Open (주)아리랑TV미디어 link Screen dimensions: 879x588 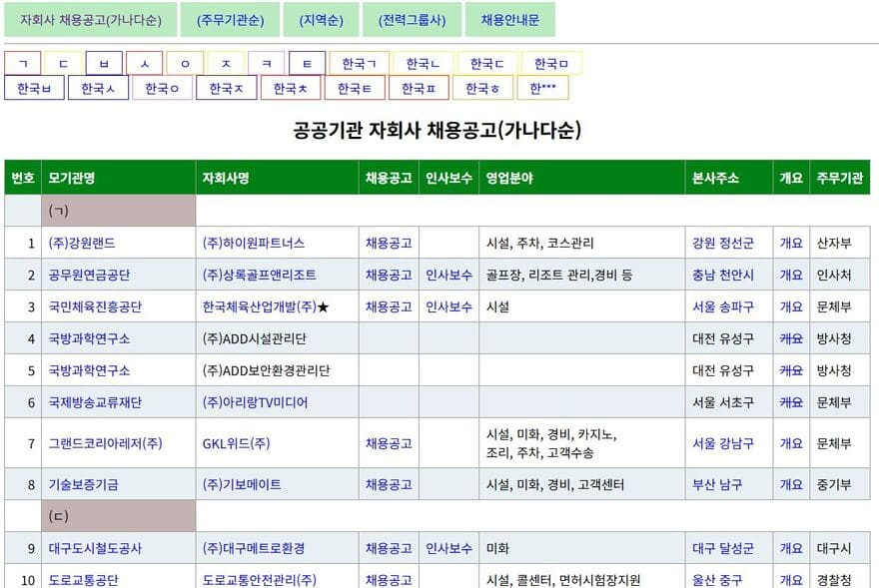pos(255,402)
